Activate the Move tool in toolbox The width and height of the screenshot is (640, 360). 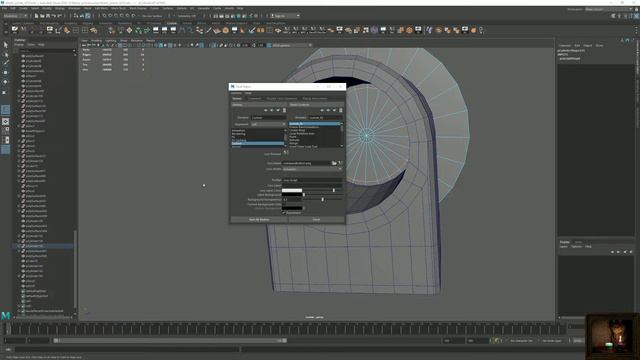point(6,72)
